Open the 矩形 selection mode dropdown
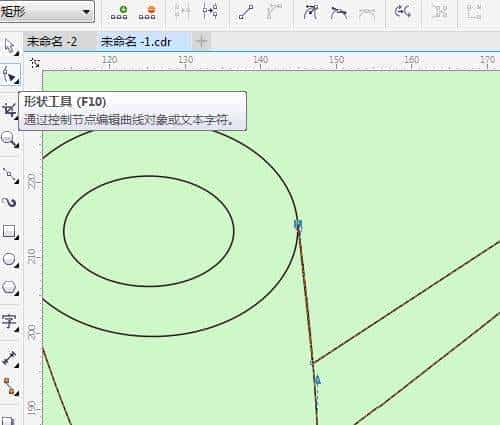 tap(47, 11)
